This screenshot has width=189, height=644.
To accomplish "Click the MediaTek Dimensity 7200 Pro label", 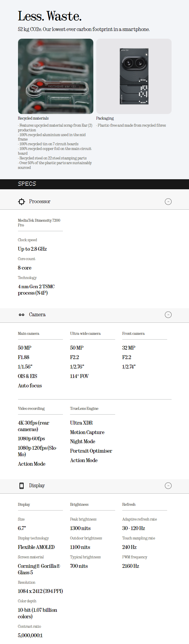I will [39, 223].
